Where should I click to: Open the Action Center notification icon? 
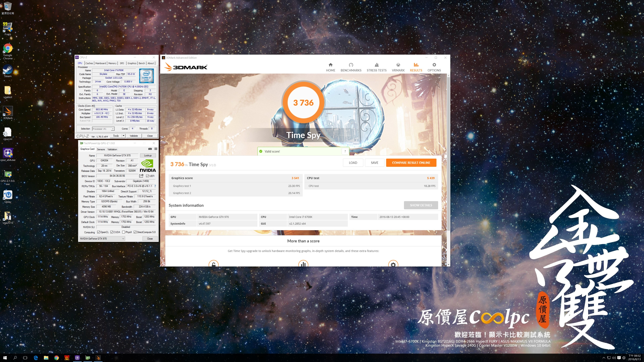(x=619, y=358)
